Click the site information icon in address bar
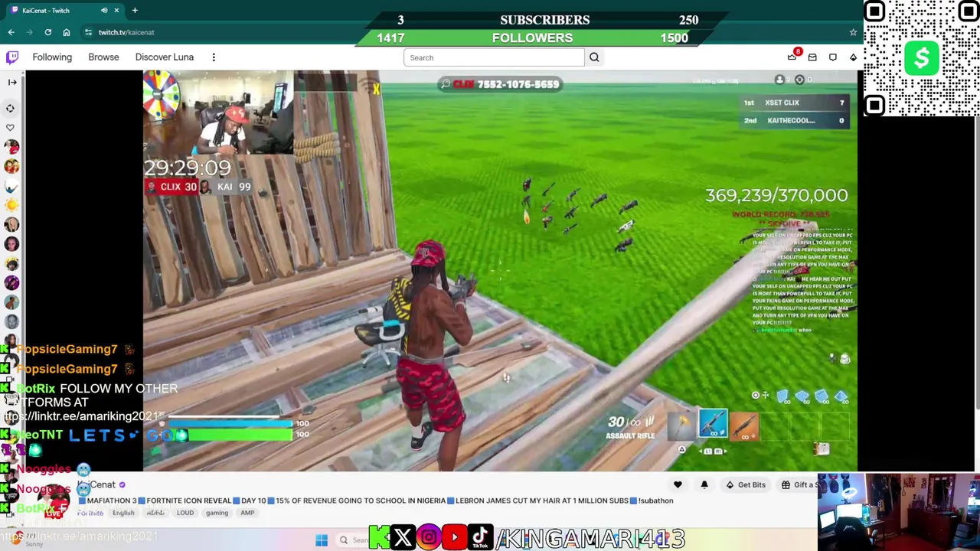Screen dimensions: 980x551 pyautogui.click(x=89, y=32)
